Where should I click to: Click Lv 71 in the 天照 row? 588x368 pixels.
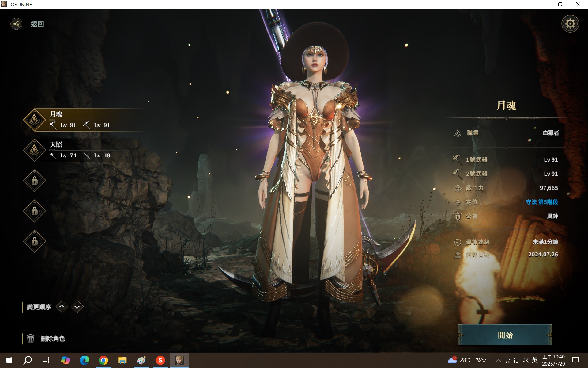(68, 155)
